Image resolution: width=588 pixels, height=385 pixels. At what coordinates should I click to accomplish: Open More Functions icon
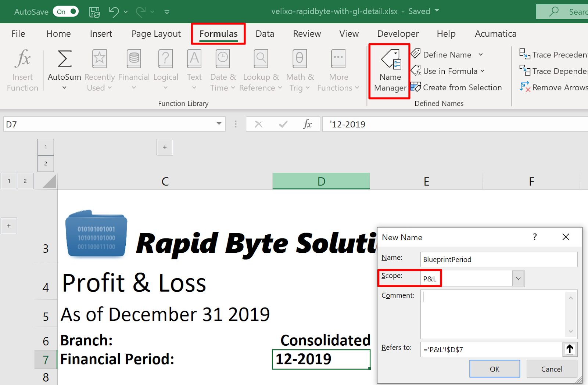(338, 58)
